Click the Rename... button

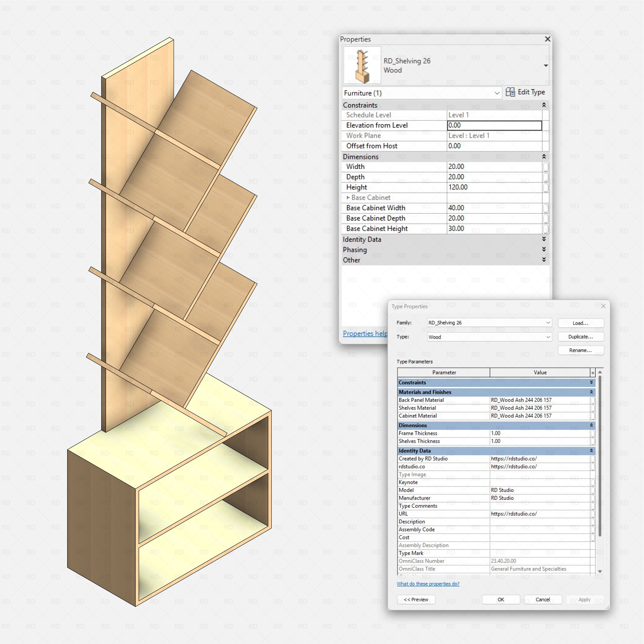point(581,350)
